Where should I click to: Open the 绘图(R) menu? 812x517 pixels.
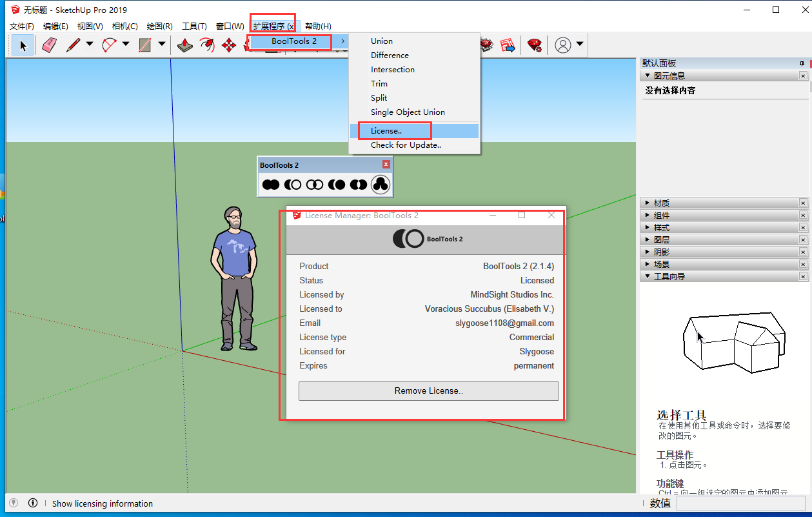click(x=159, y=26)
